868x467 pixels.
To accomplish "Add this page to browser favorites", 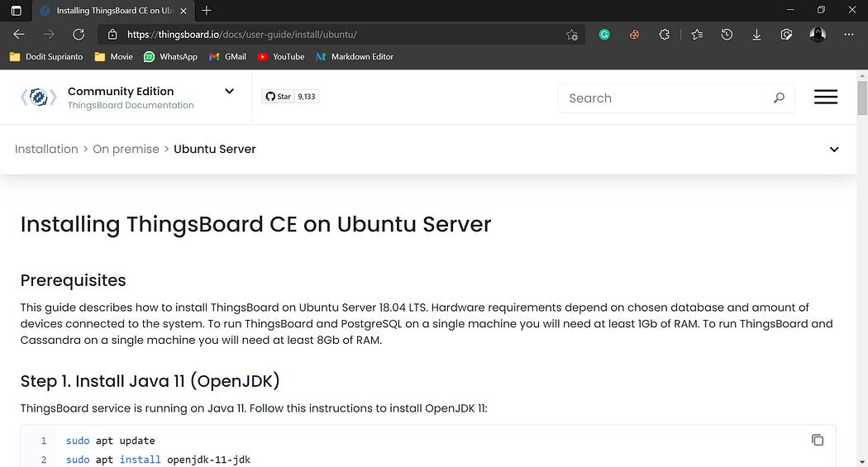I will point(572,35).
